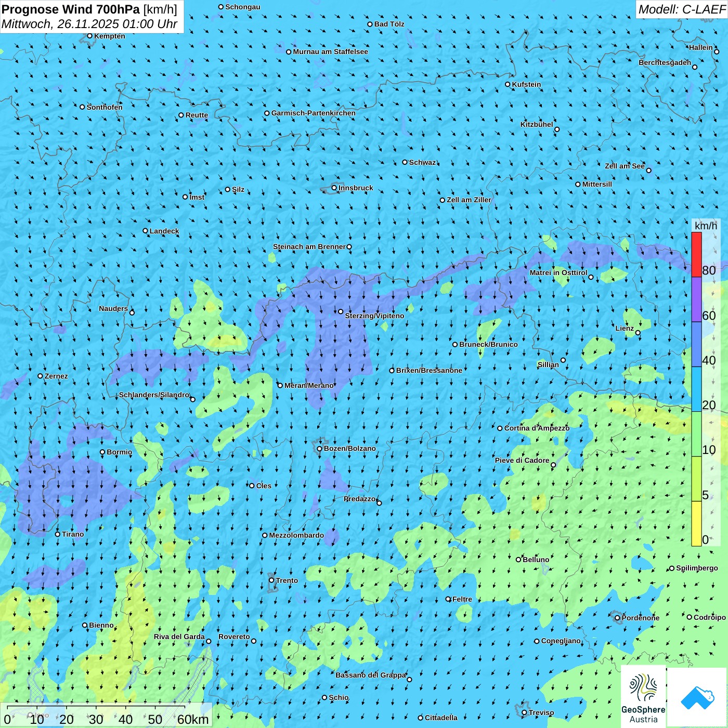The image size is (728, 728).
Task: Click the 'Treviso' map label
Action: pyautogui.click(x=541, y=712)
